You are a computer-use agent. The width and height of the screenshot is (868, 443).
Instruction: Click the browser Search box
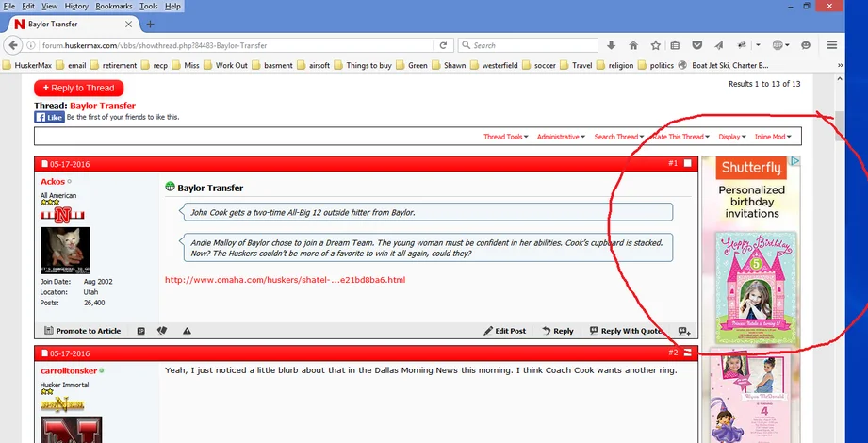click(x=529, y=45)
